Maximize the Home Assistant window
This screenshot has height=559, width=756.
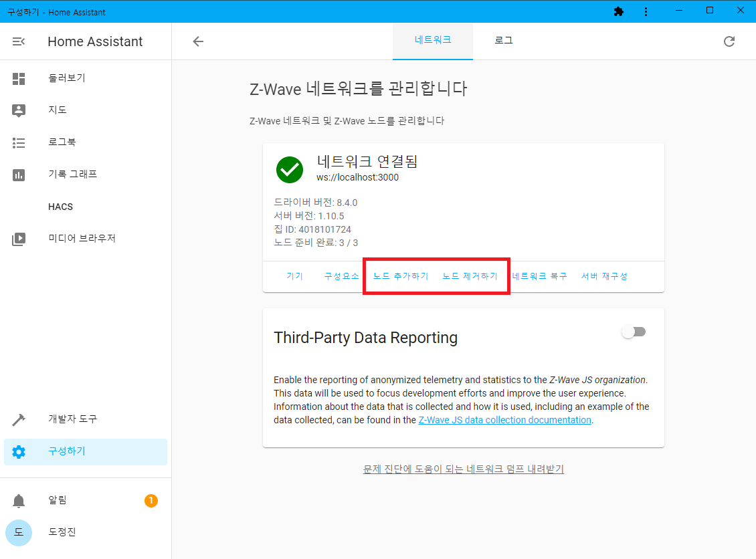pyautogui.click(x=710, y=11)
